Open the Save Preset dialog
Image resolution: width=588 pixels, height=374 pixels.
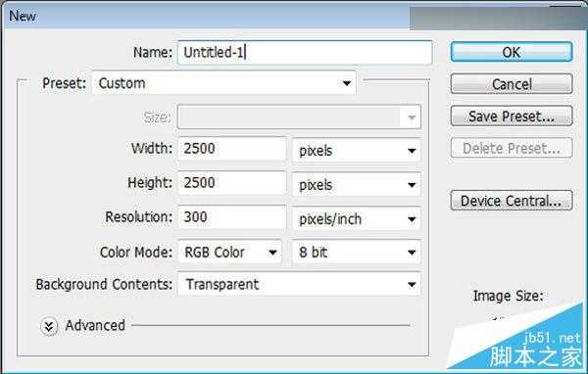[x=512, y=117]
